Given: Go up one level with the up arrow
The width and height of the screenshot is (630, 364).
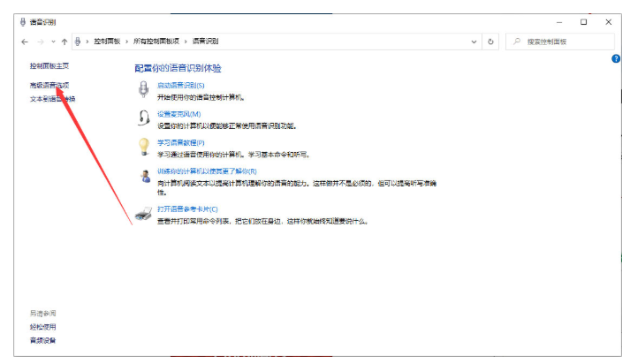Looking at the screenshot, I should (65, 42).
